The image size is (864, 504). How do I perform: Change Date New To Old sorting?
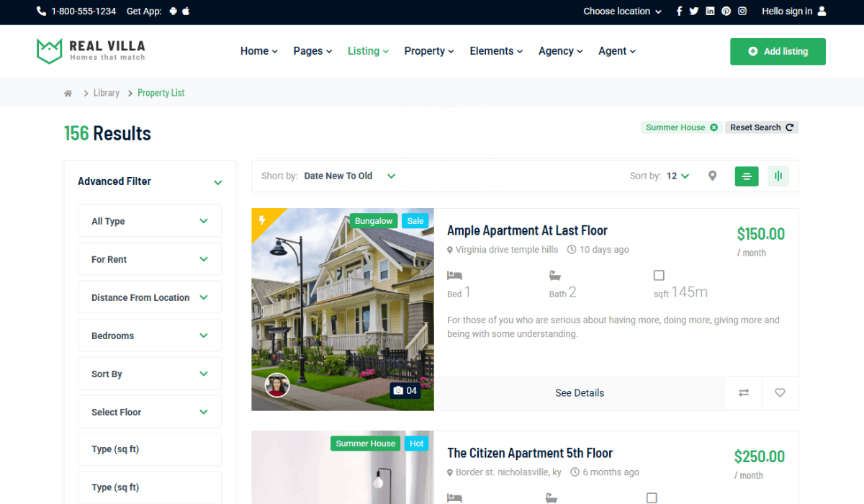(350, 176)
